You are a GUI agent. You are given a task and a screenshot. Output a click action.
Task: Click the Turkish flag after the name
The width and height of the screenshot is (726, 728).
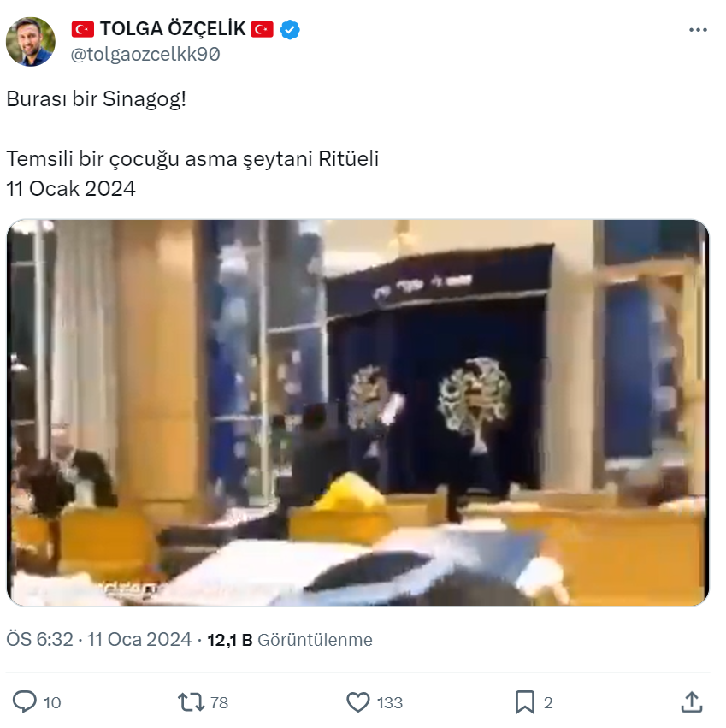(263, 29)
